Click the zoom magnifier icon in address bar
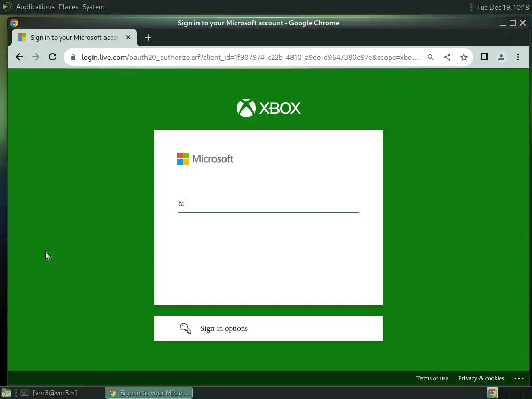Image resolution: width=532 pixels, height=399 pixels. click(431, 57)
